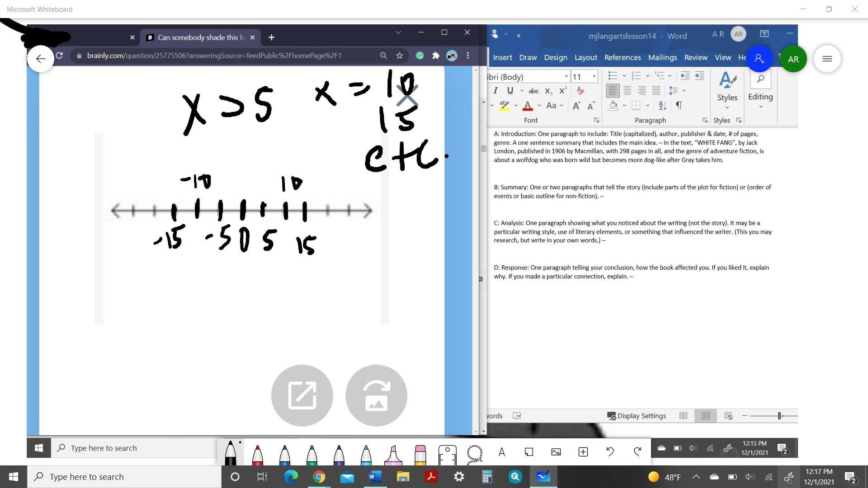Open the image insert menu
Viewport: 868px width, 488px height.
coord(556,452)
